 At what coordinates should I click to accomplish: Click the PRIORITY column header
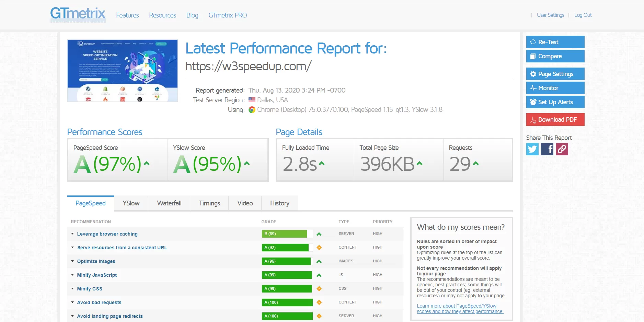pyautogui.click(x=382, y=222)
